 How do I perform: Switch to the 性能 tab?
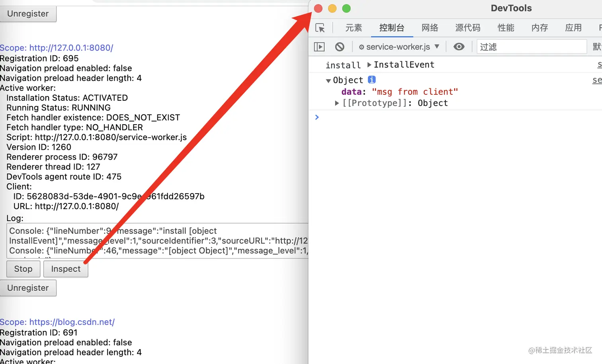pyautogui.click(x=506, y=28)
